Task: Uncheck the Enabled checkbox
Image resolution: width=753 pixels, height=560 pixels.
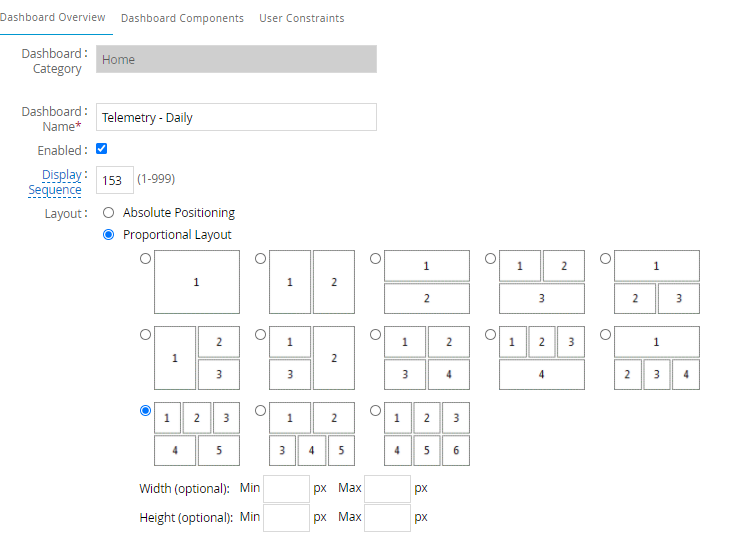Action: (101, 149)
